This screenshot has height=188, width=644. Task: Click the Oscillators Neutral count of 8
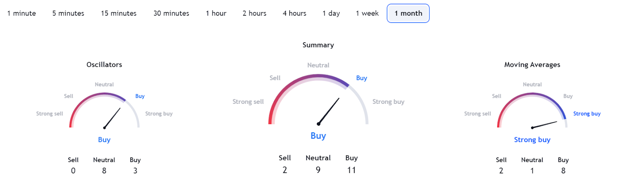[104, 171]
